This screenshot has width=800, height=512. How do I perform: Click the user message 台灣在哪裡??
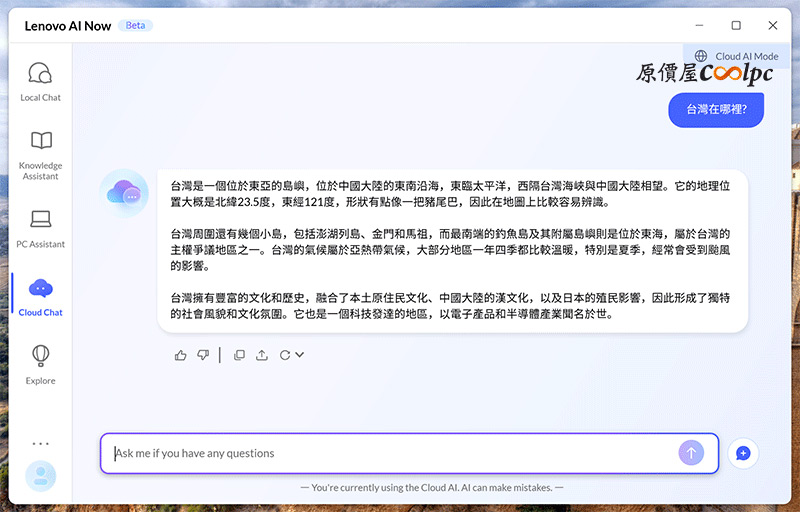[716, 110]
